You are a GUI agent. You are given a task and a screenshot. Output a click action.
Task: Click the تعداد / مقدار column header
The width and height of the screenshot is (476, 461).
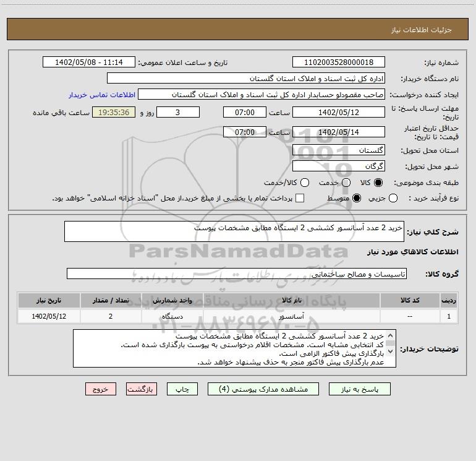tap(111, 300)
